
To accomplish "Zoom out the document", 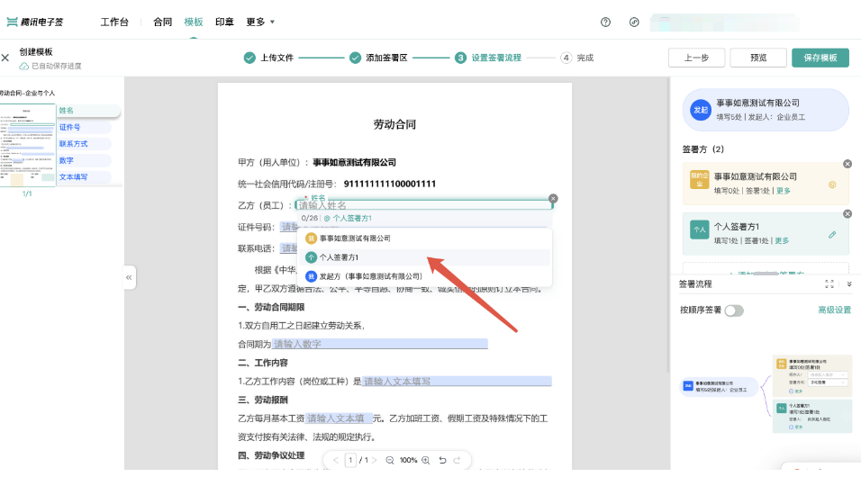I will (389, 460).
